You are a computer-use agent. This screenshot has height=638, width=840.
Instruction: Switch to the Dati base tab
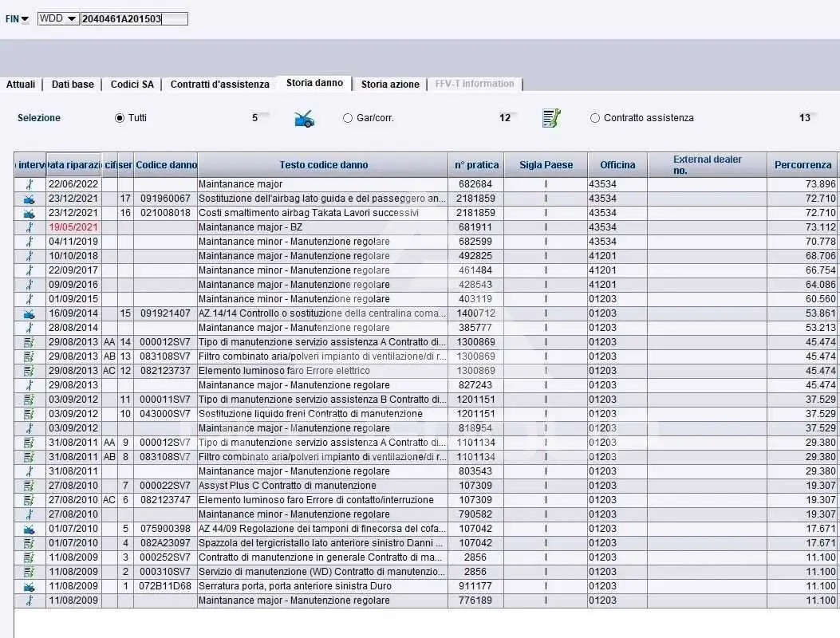73,84
